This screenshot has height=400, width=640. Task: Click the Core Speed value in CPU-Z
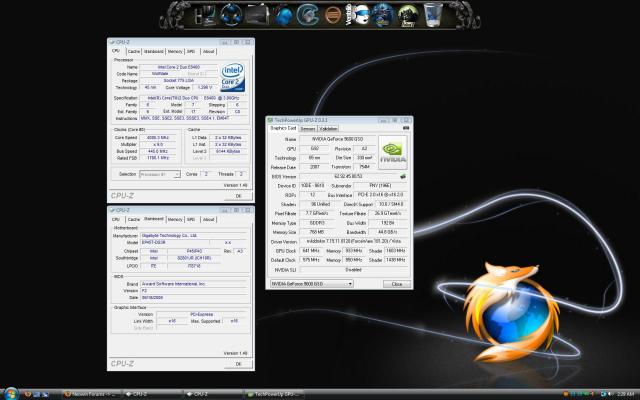(x=157, y=138)
